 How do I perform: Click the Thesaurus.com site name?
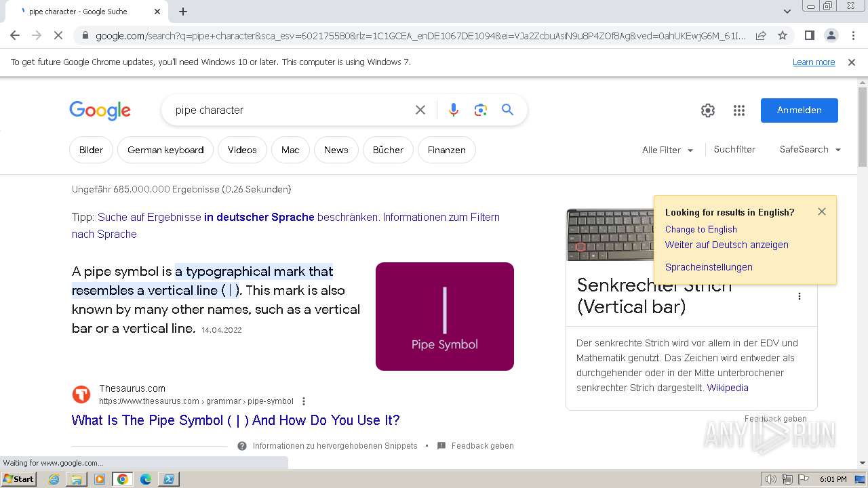132,388
